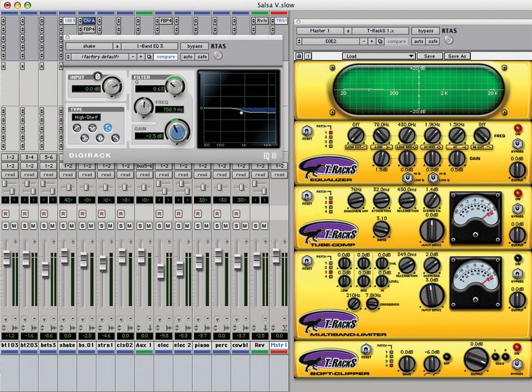Viewport: 532px width, 392px height.
Task: Click the RTAS target icon in EQ window
Action: 218,55
